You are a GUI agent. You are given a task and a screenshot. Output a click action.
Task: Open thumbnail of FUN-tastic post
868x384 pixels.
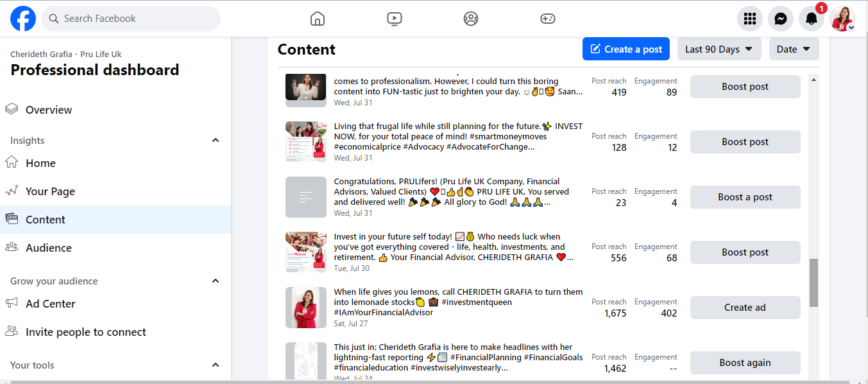(x=306, y=91)
